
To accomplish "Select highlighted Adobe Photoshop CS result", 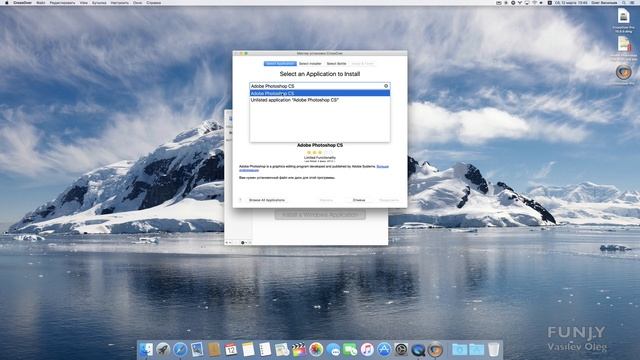I will click(x=320, y=93).
